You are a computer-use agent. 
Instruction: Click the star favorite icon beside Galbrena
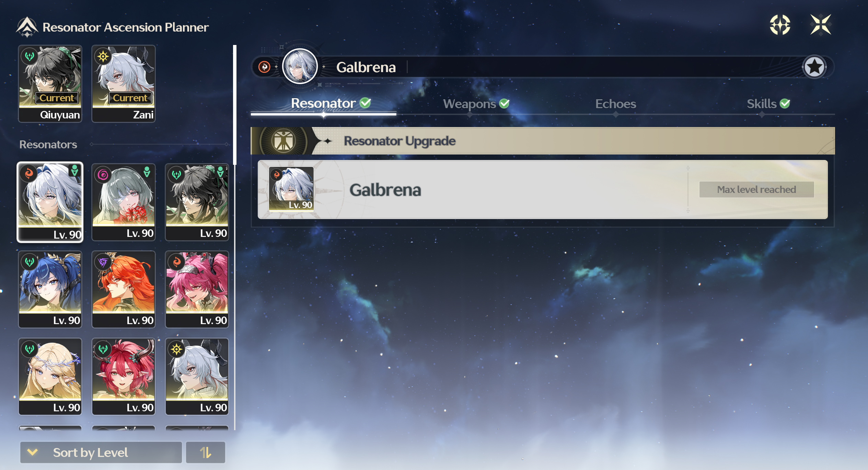click(814, 67)
